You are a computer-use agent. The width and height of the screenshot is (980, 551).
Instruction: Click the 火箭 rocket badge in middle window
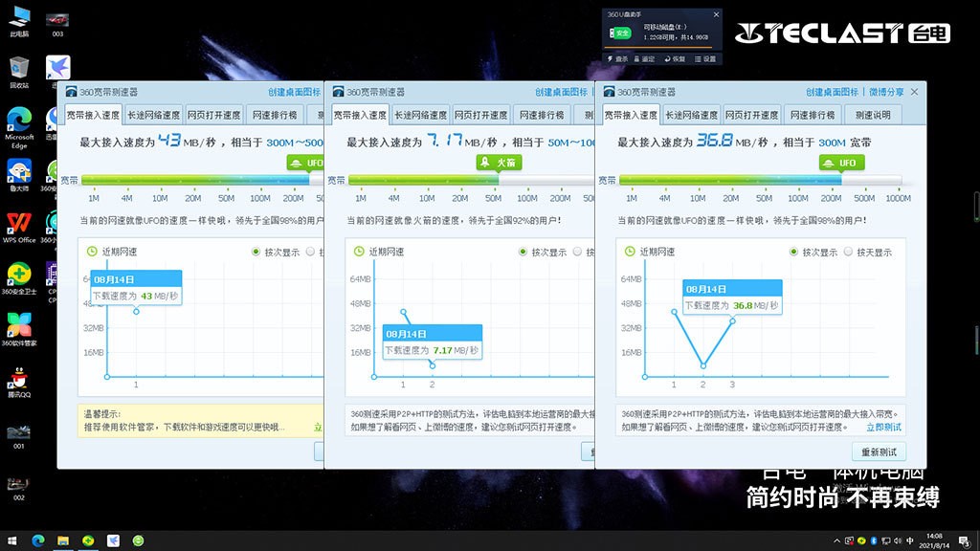(x=499, y=163)
